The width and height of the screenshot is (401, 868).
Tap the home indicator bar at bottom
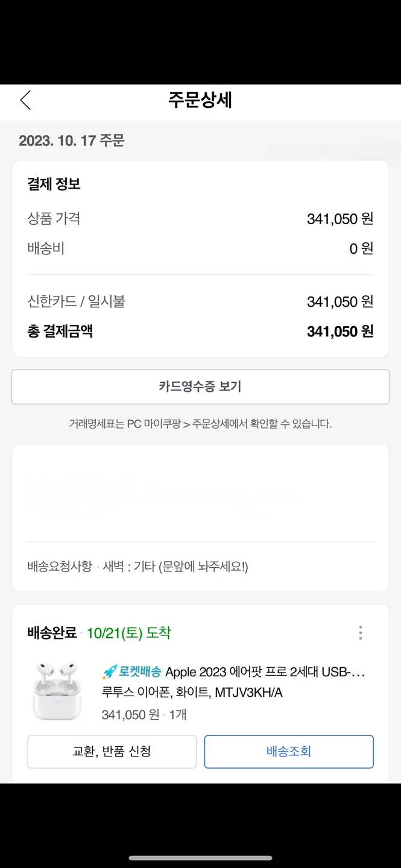[x=200, y=858]
